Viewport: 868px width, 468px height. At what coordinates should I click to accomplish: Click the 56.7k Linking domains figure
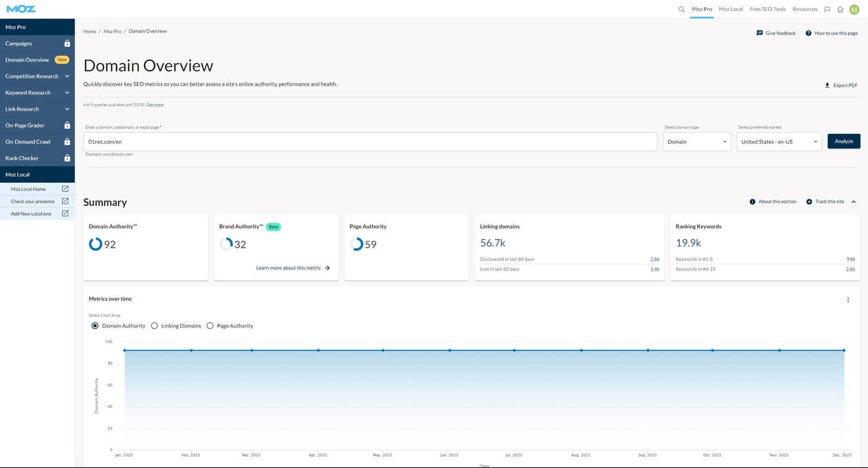493,243
